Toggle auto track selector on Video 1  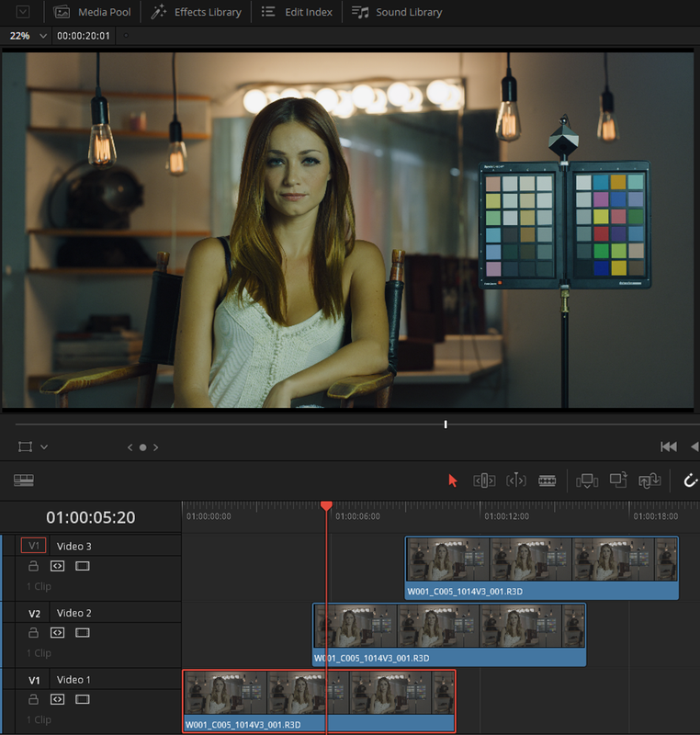pyautogui.click(x=57, y=699)
